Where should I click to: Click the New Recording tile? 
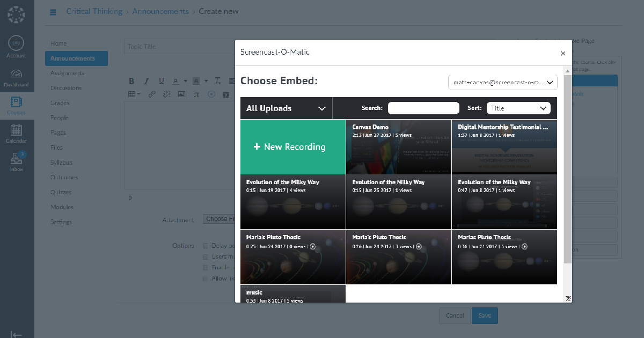[x=293, y=147]
